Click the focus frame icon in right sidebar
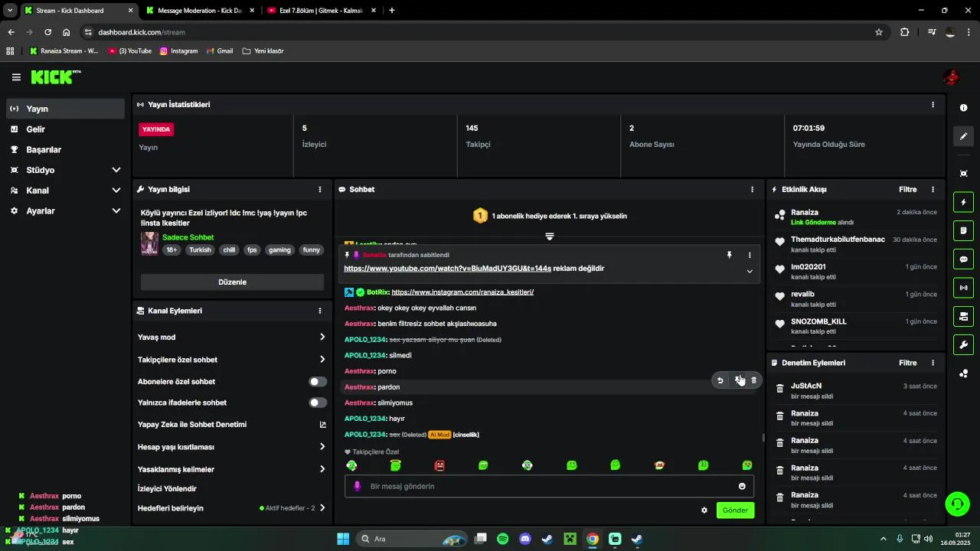980x551 pixels. pos(964,174)
